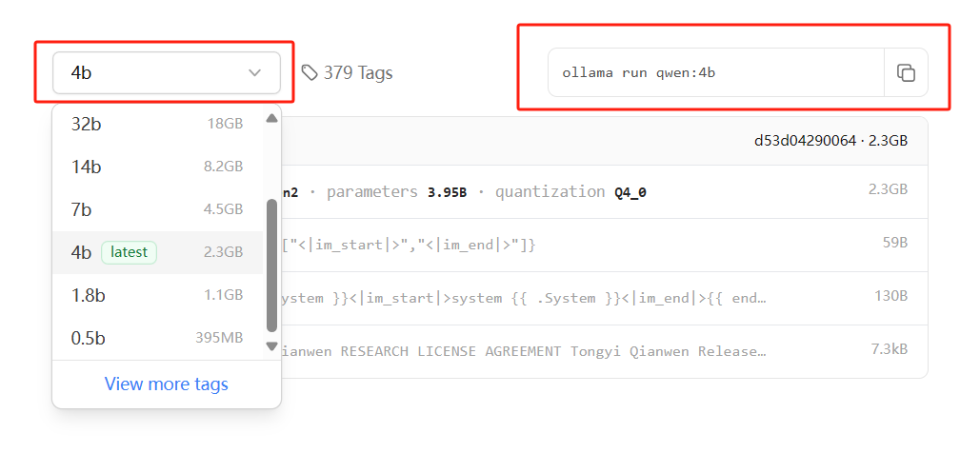Select the 14b tag option
Image resolution: width=980 pixels, height=453 pixels.
coord(157,167)
